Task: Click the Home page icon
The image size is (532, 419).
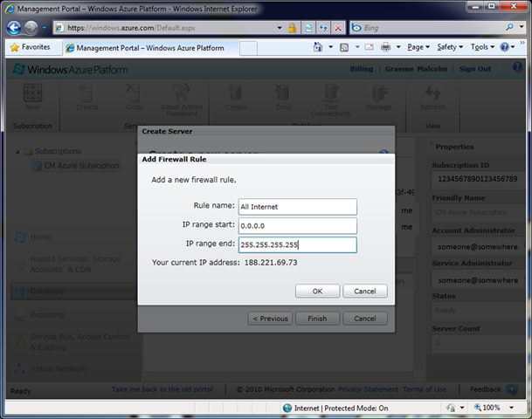Action: coord(318,47)
